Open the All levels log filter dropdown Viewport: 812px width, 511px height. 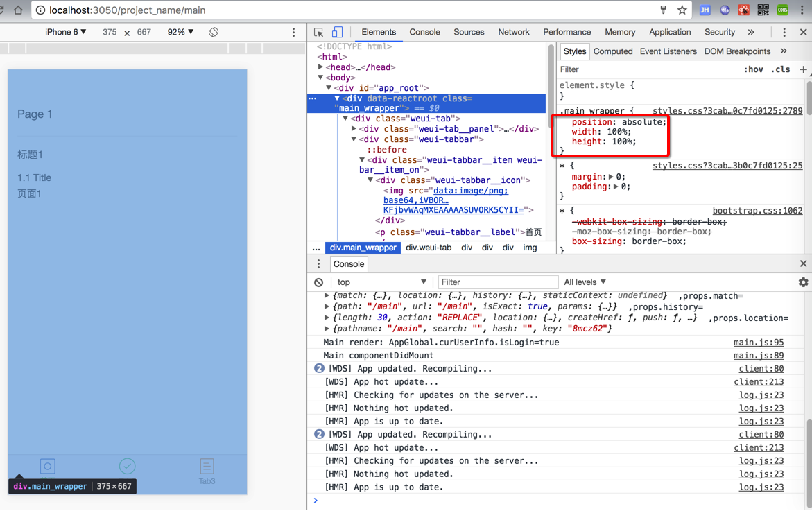pos(585,282)
